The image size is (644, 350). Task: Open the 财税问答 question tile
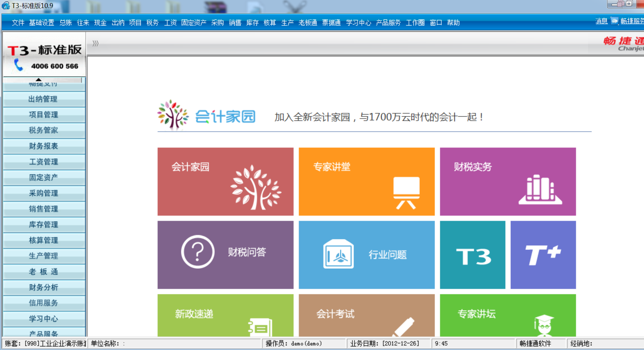(x=225, y=255)
